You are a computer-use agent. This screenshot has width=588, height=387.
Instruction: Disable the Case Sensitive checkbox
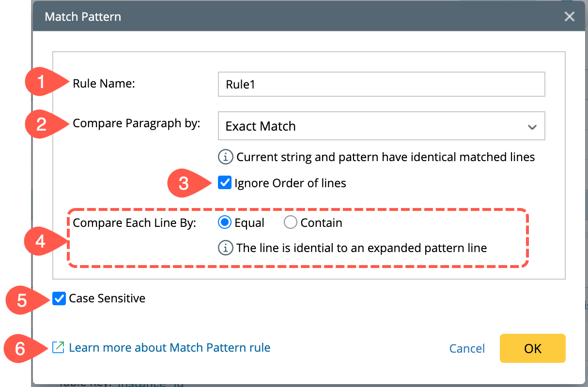[x=59, y=298]
